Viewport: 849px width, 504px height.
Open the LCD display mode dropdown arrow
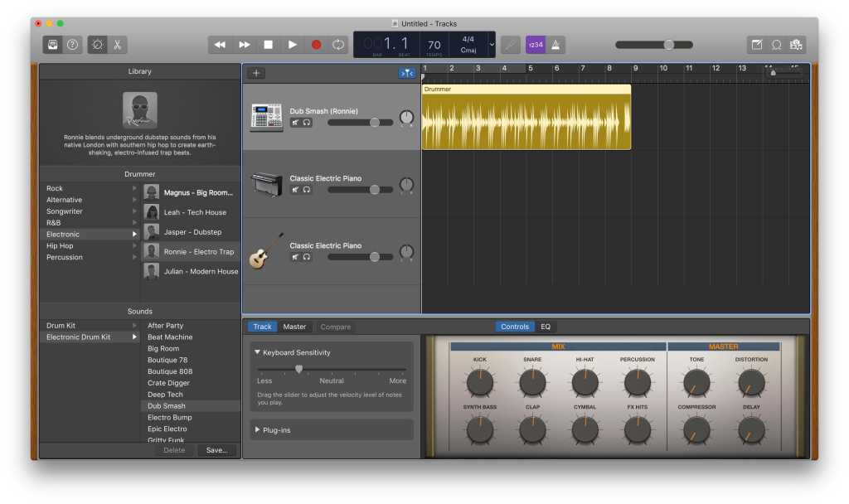click(492, 45)
